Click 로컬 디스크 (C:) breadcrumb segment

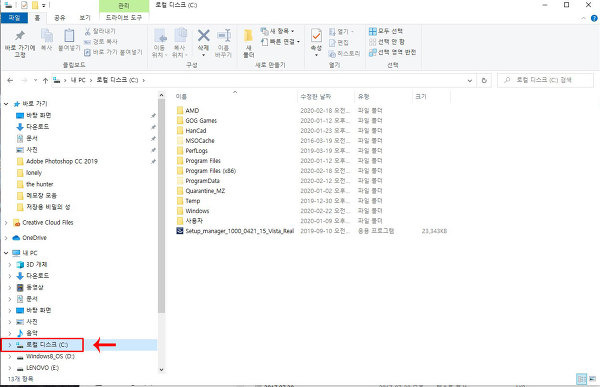[x=117, y=80]
